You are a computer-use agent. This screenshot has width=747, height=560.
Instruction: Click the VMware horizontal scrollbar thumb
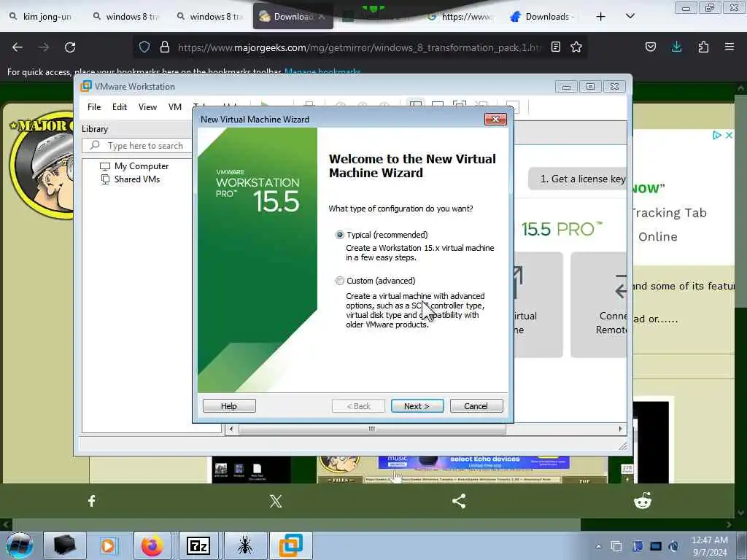coord(372,429)
